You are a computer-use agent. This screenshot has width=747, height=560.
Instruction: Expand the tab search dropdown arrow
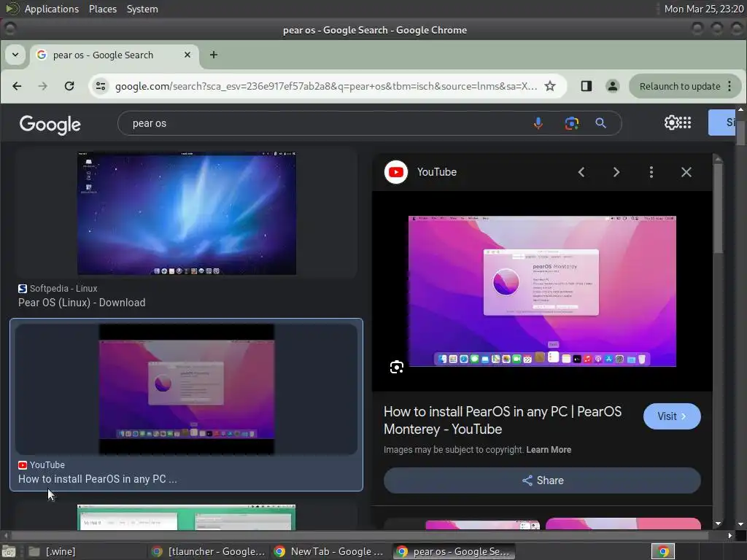click(15, 55)
